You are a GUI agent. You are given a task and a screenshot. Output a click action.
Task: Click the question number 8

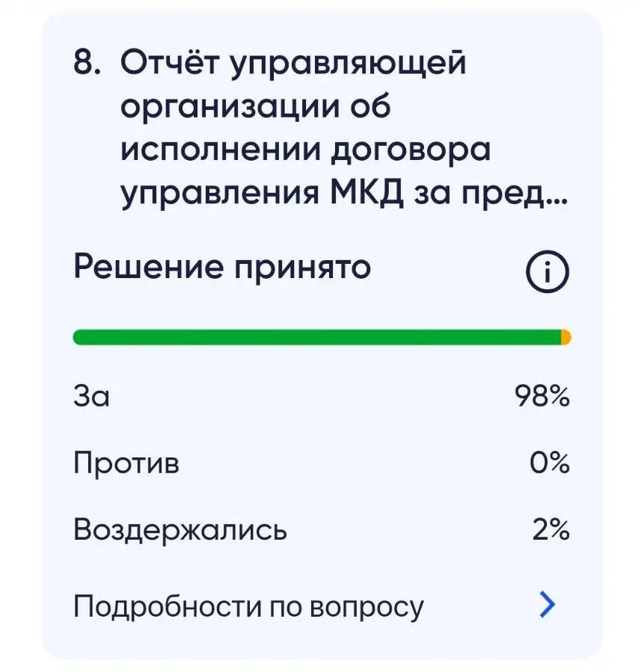(x=87, y=63)
